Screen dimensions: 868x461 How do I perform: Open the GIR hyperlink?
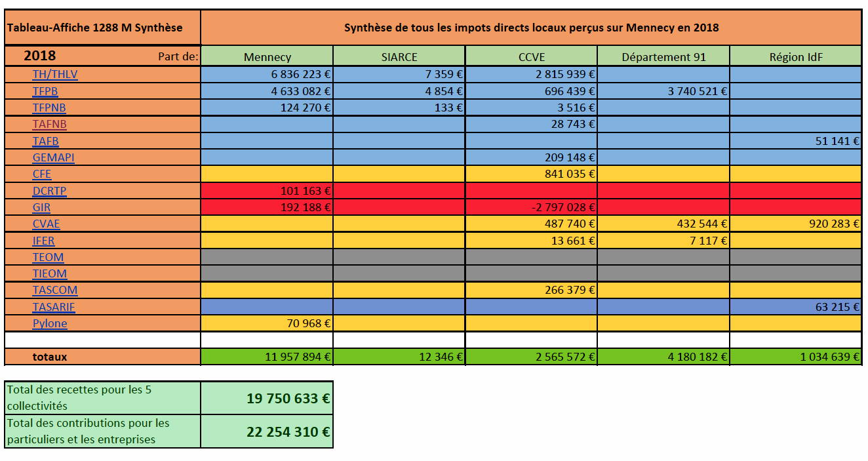(x=41, y=207)
